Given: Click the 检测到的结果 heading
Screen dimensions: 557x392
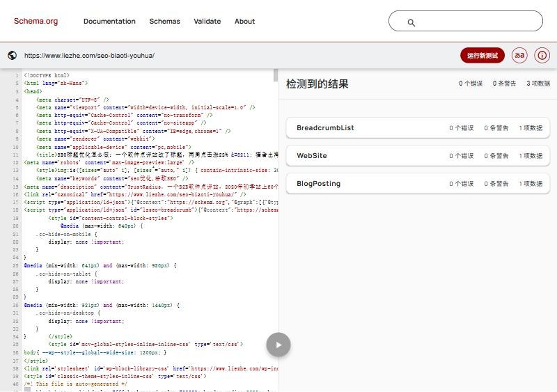Looking at the screenshot, I should (317, 84).
